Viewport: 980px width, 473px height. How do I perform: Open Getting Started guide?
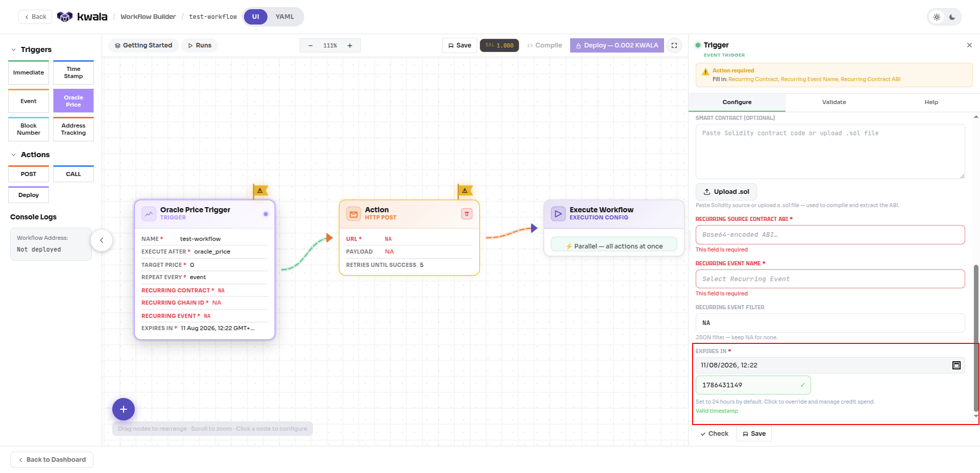coord(143,45)
